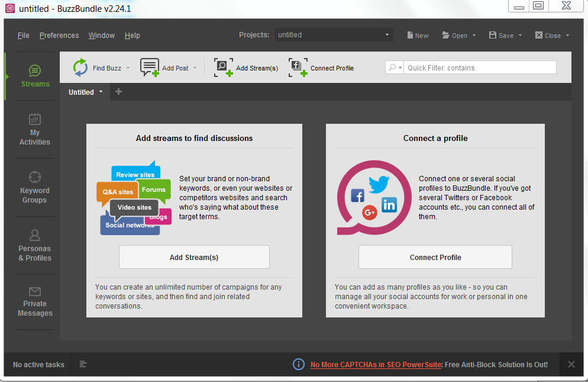Click 'Free Anti-Block Solution Is Out!' text
This screenshot has width=588, height=382.
pyautogui.click(x=496, y=364)
